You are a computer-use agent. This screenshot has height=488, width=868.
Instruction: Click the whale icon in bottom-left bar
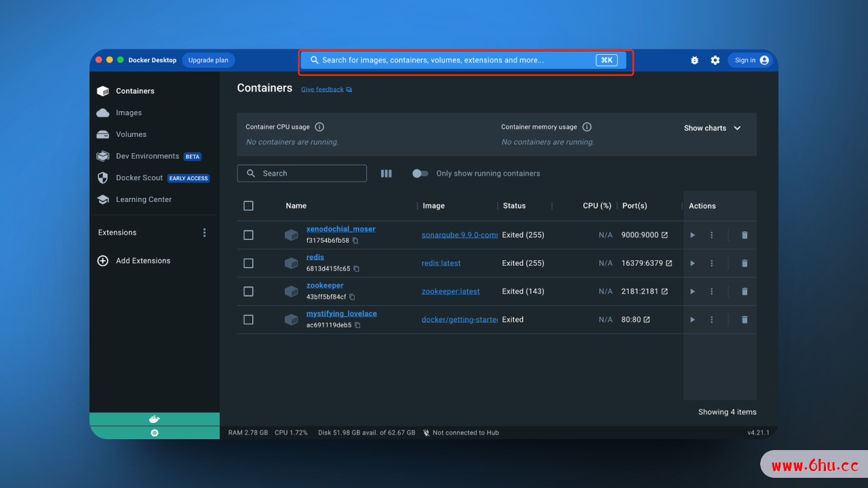tap(155, 419)
